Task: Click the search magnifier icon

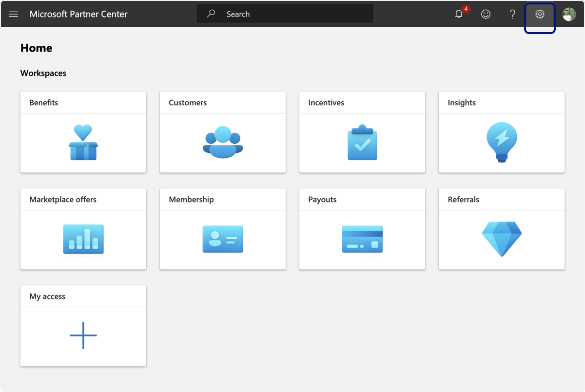Action: coord(211,14)
